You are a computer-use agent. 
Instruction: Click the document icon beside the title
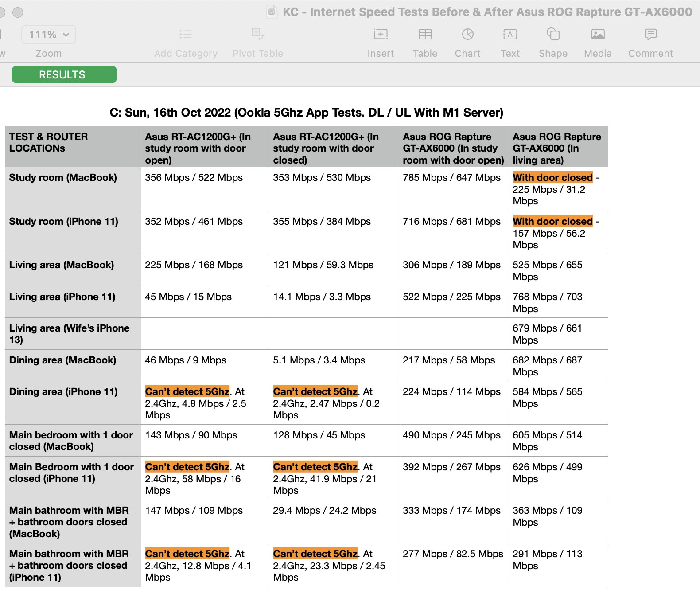click(272, 12)
